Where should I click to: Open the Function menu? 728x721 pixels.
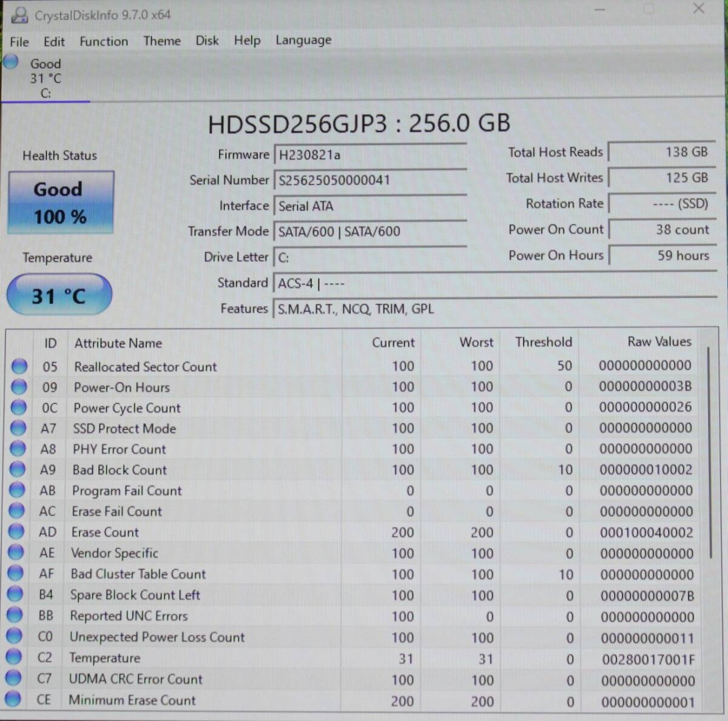point(104,42)
